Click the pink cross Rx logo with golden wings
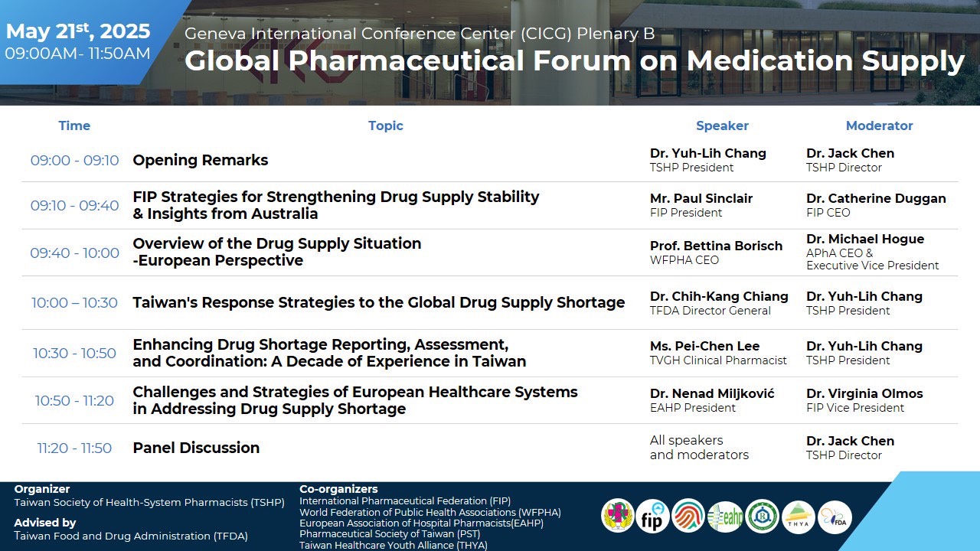 pyautogui.click(x=618, y=517)
